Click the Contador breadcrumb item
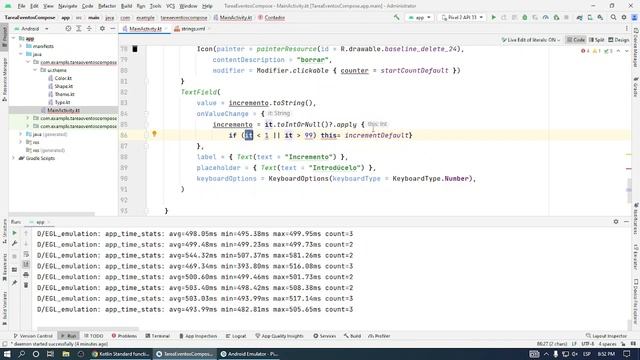 pyautogui.click(x=271, y=18)
